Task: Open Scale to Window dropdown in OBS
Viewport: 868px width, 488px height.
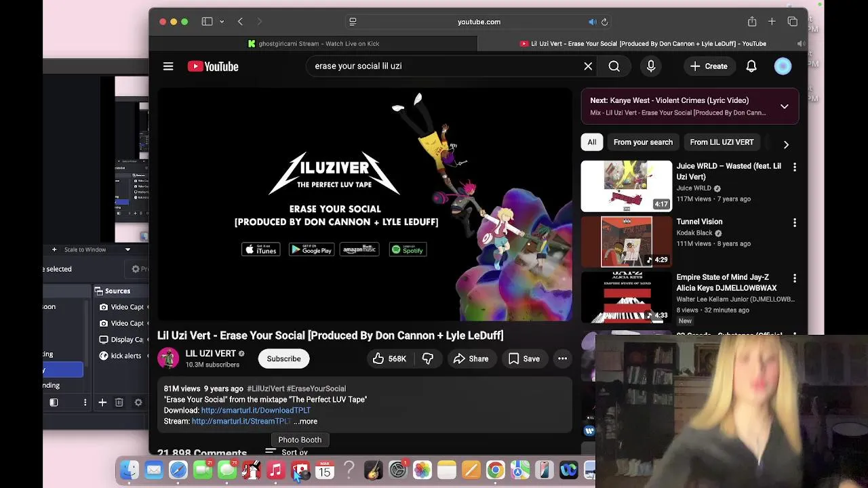Action: point(127,249)
